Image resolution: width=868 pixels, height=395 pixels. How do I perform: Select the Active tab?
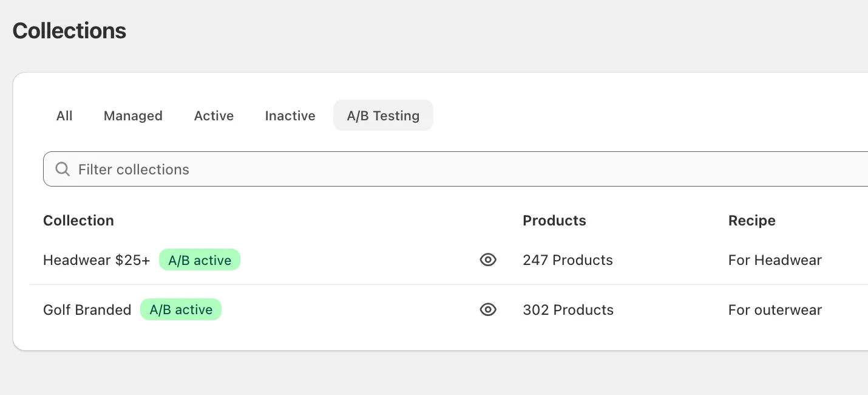(214, 115)
